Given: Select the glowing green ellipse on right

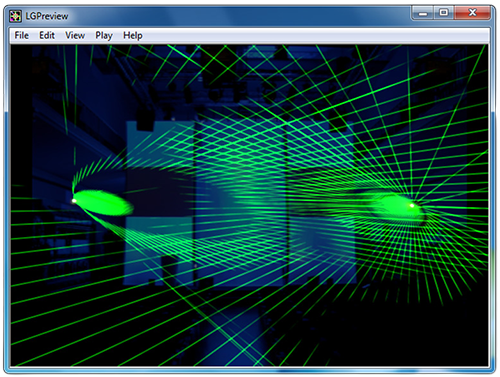Looking at the screenshot, I should [x=397, y=207].
